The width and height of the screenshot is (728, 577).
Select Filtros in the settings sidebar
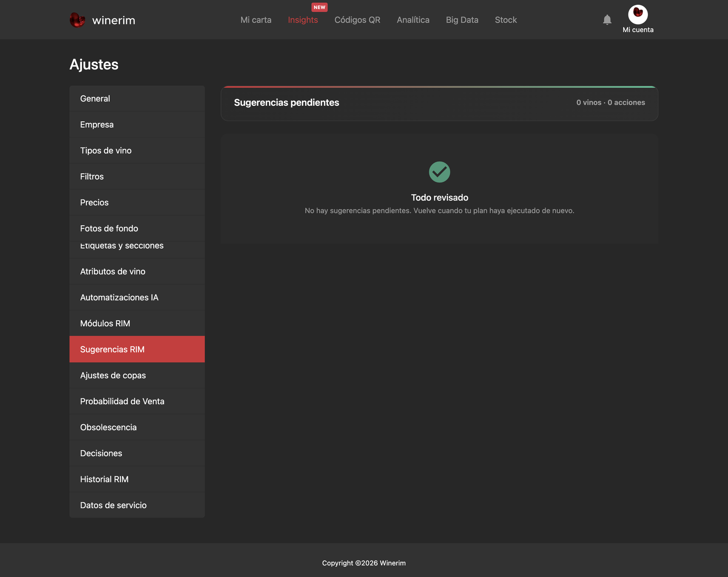click(x=137, y=177)
